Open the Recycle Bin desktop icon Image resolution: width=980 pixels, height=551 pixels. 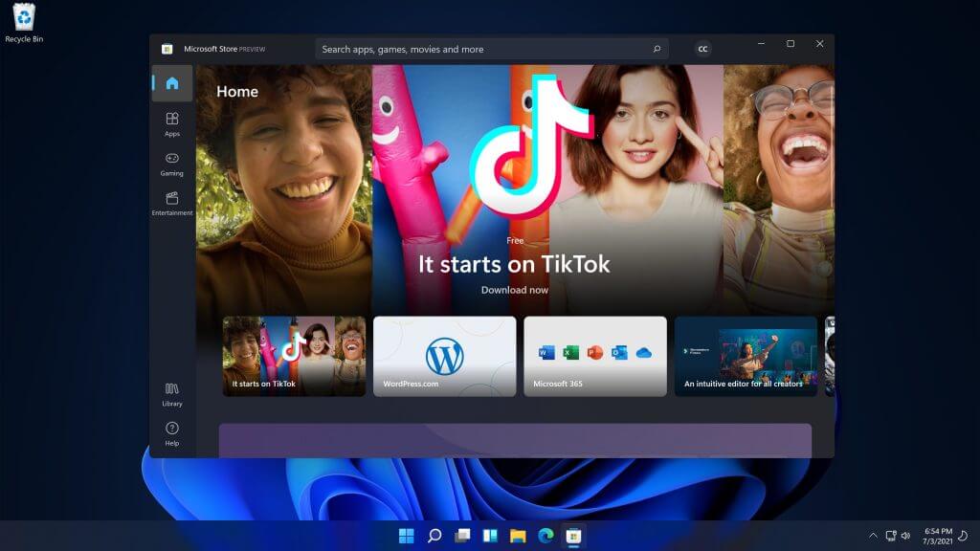24,23
